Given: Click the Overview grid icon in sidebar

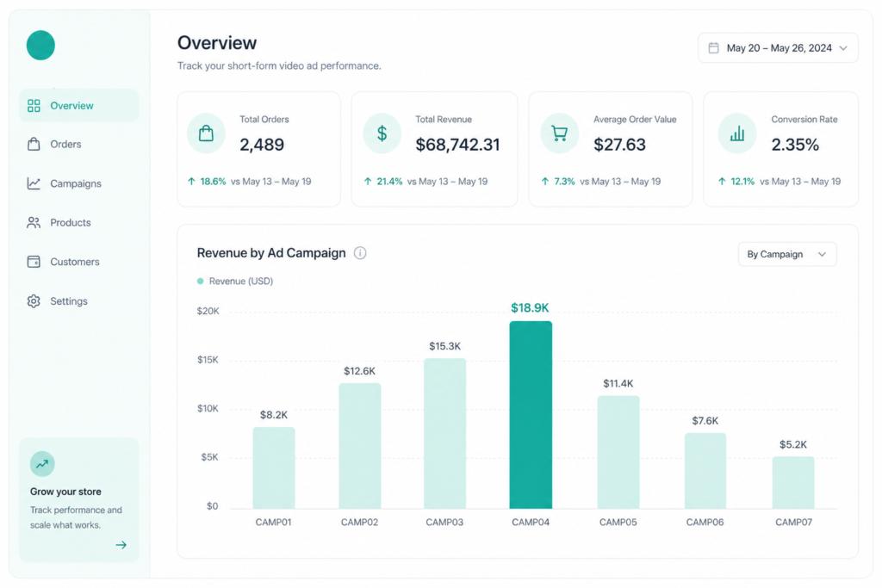Looking at the screenshot, I should tap(34, 106).
